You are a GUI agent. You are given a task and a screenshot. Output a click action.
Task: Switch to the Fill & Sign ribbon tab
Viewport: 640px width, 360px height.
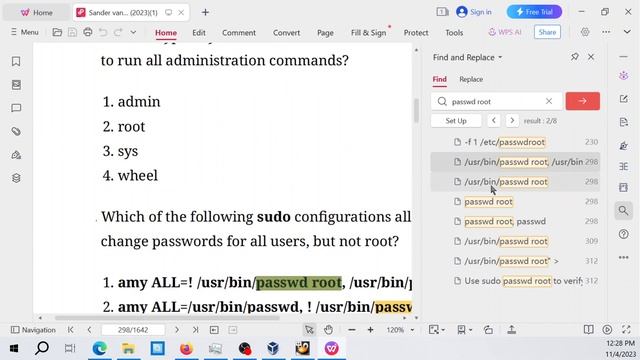(368, 33)
